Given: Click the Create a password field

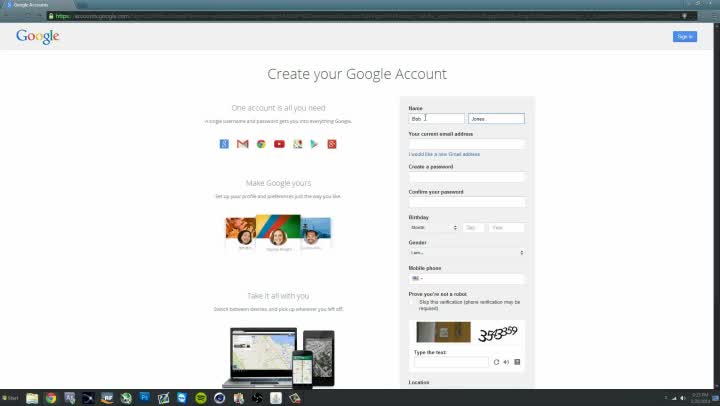Looking at the screenshot, I should (467, 177).
